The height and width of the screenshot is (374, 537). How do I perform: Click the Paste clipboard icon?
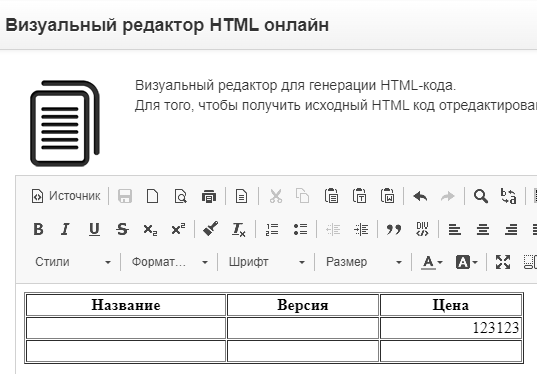click(x=331, y=196)
